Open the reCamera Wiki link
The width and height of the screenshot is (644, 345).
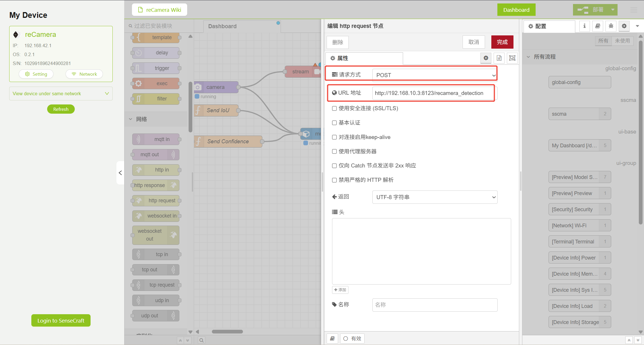[160, 10]
